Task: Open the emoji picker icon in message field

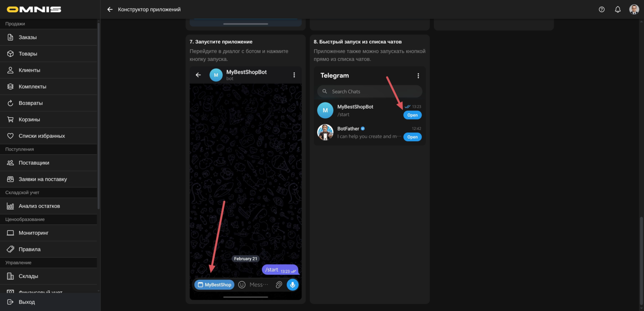Action: 241,284
